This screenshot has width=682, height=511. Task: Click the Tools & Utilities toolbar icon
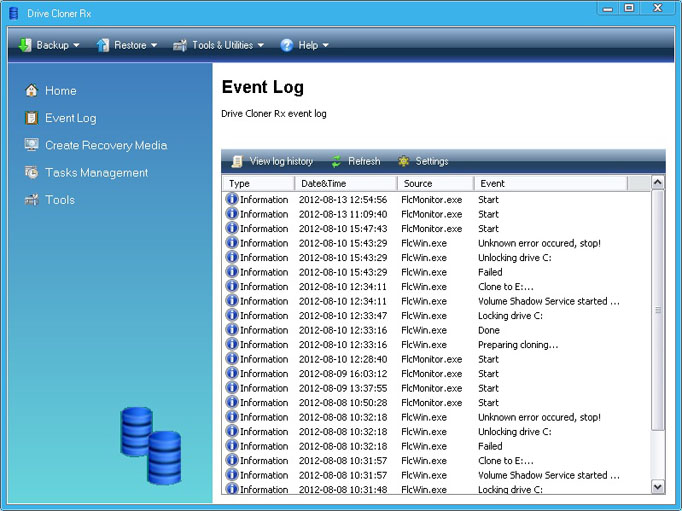click(180, 45)
